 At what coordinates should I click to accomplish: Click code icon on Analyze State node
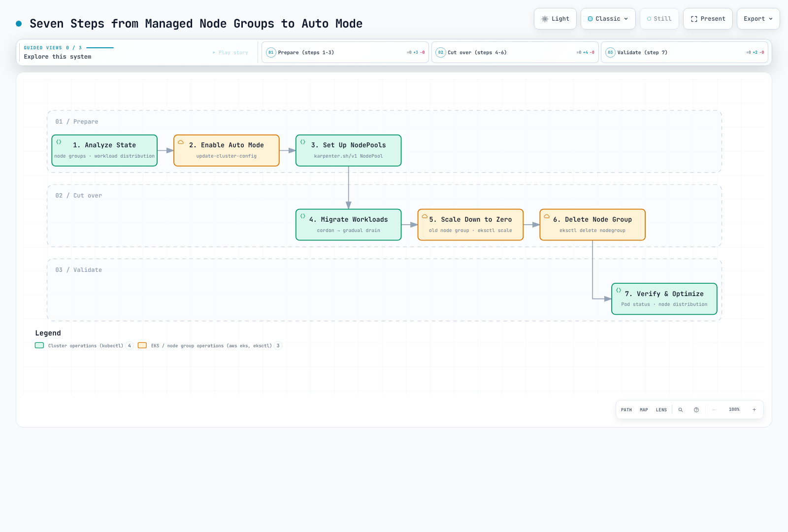tap(59, 142)
